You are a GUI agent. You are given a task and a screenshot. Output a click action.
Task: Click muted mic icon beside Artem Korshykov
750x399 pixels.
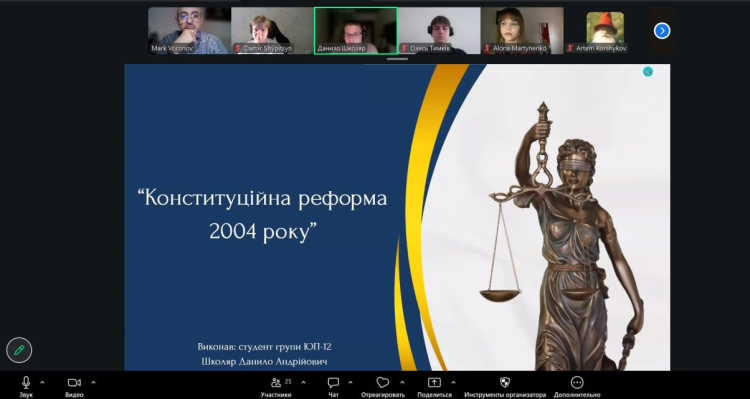click(x=570, y=48)
